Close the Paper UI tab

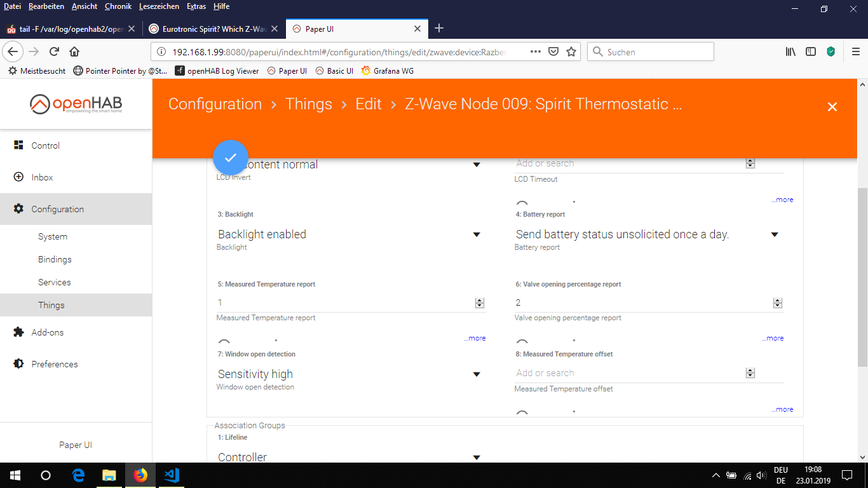click(x=417, y=29)
